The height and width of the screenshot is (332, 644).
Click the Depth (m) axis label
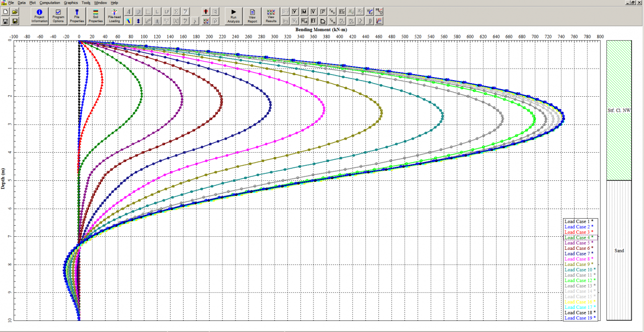pyautogui.click(x=4, y=179)
